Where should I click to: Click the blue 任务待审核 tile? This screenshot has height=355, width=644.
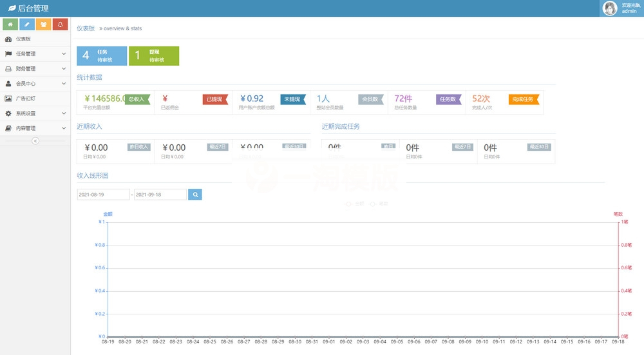coord(102,55)
